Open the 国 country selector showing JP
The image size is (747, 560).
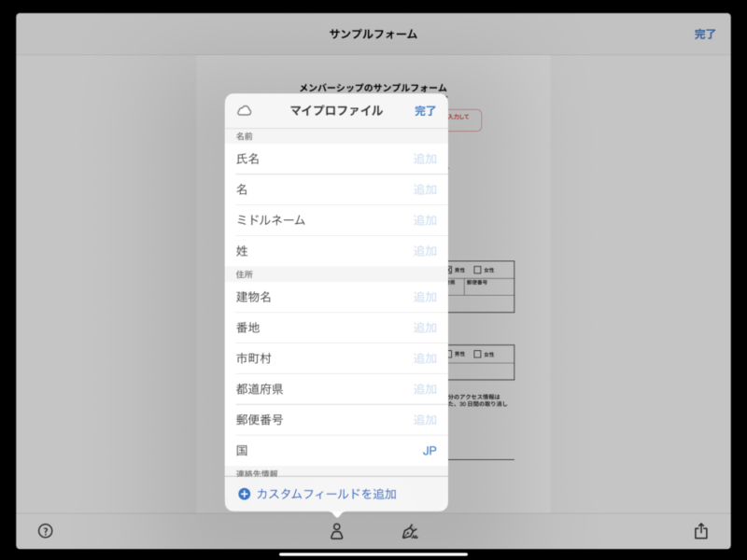pos(336,451)
